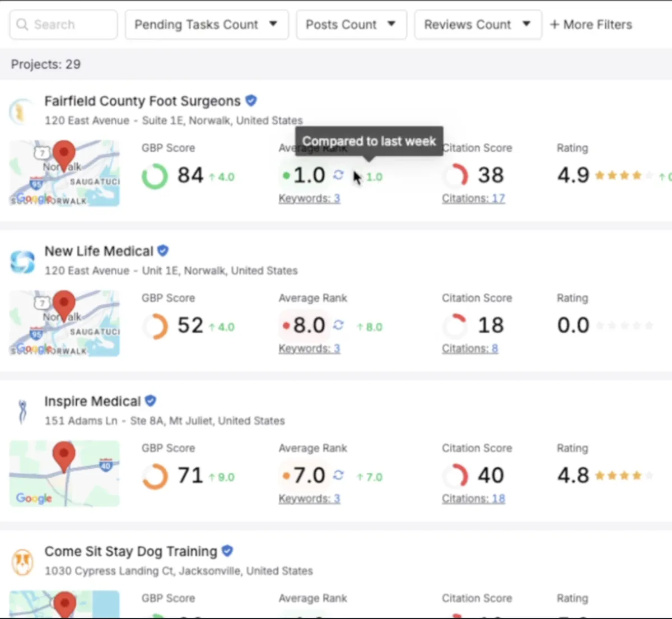Click the ↑ 7.0 rank change for Inspire Medical
This screenshot has height=619, width=672.
pos(370,477)
